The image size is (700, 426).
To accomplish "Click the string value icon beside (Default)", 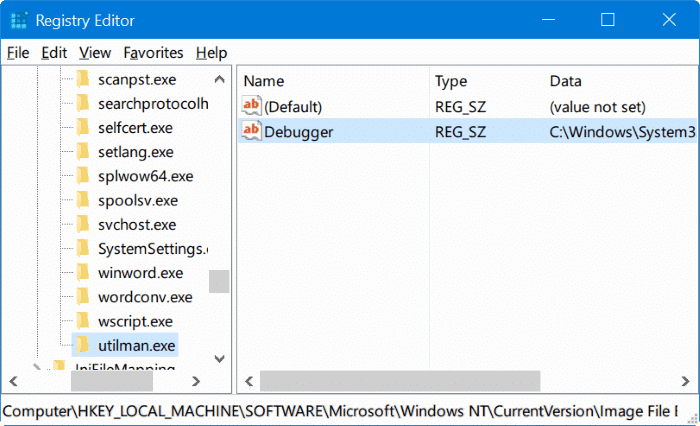I will point(251,106).
